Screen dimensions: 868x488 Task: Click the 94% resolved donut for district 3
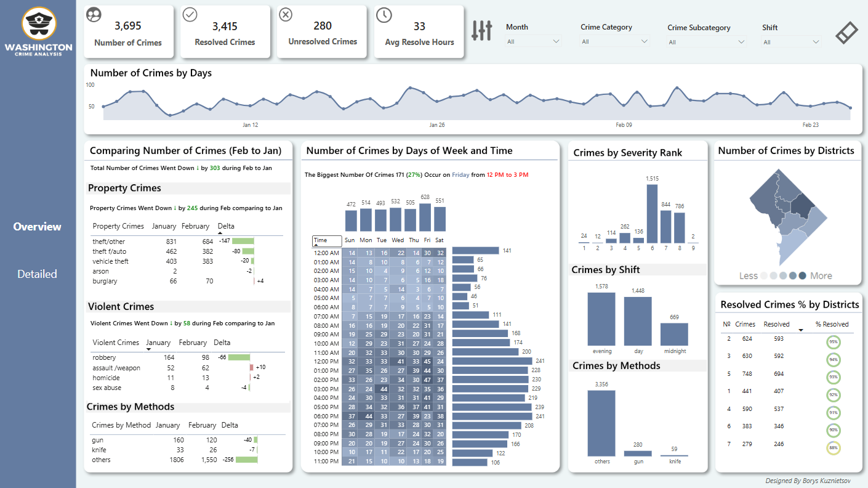pos(834,360)
